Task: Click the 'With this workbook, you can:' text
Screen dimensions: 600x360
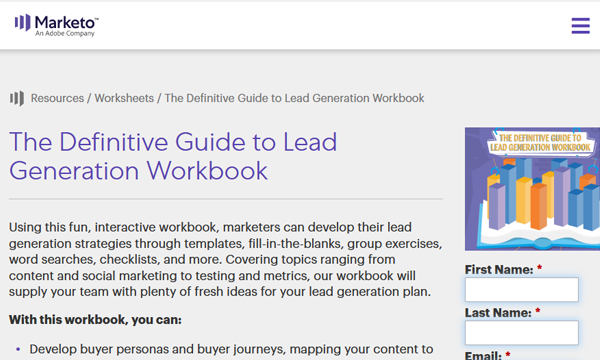Action: pyautogui.click(x=95, y=319)
